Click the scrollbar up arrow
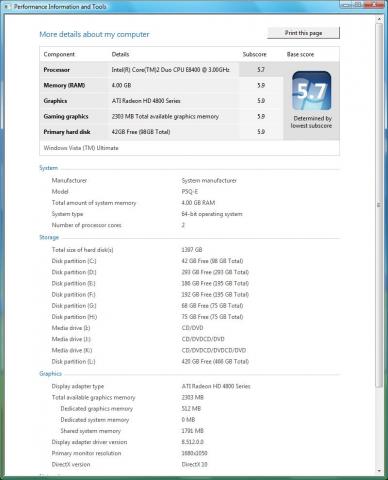The height and width of the screenshot is (480, 388). (x=379, y=19)
